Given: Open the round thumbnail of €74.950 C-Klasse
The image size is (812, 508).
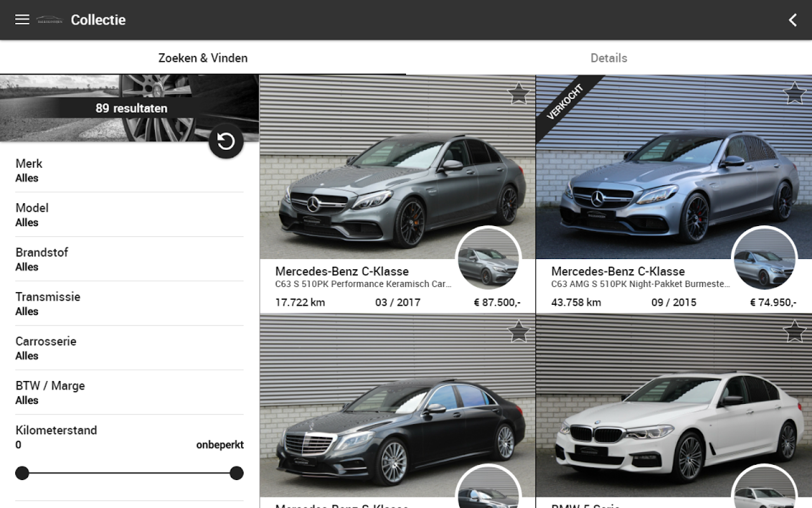Looking at the screenshot, I should (x=764, y=258).
